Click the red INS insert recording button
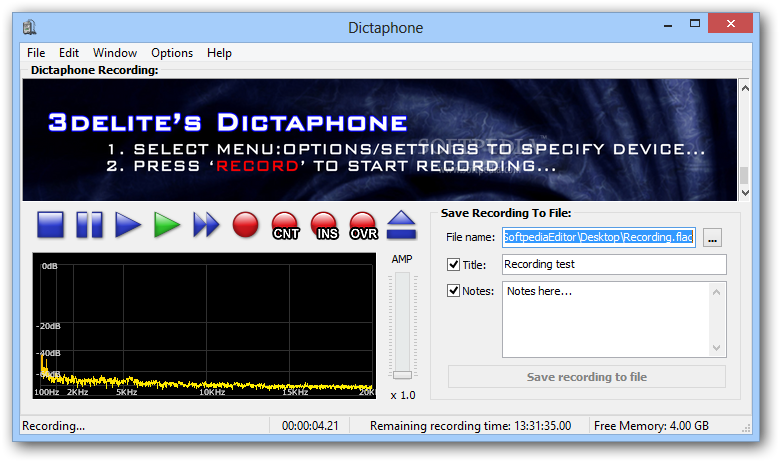This screenshot has width=780, height=462. click(324, 226)
